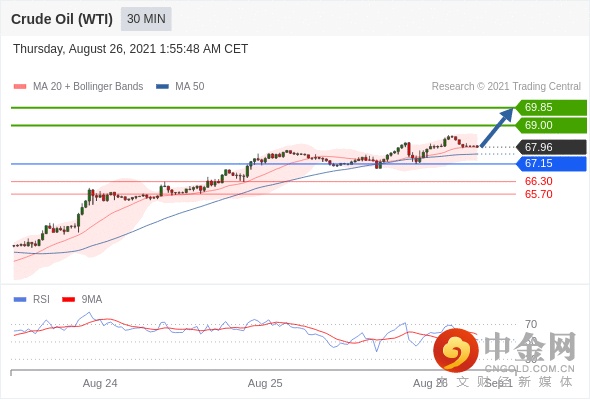
Task: Click the Aug 25 date axis label
Action: pyautogui.click(x=265, y=383)
